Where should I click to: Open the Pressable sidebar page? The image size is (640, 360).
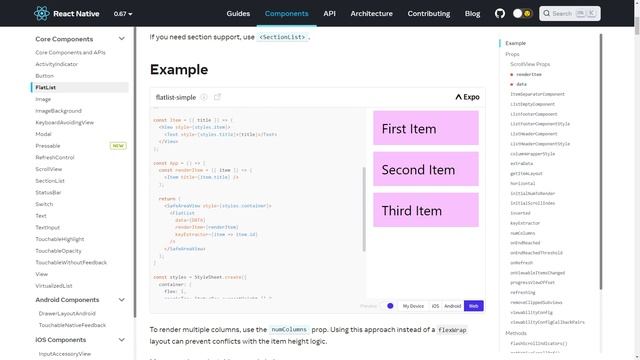(x=48, y=146)
